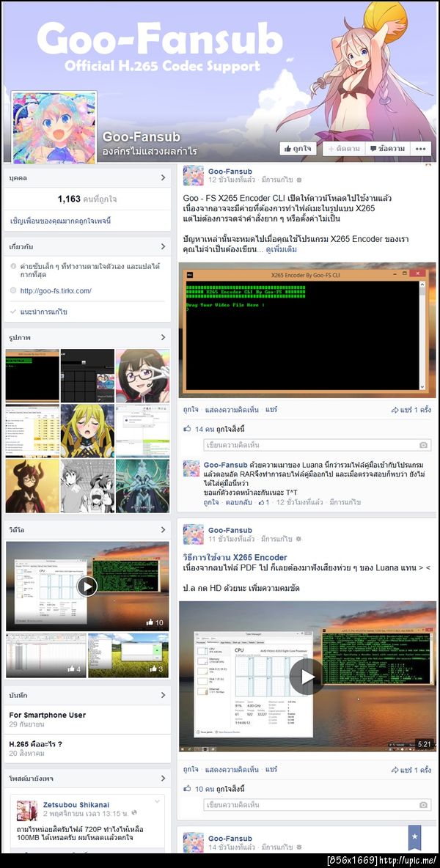Open the Goo-Fansub author name on first post
The image size is (440, 868).
coord(230,172)
